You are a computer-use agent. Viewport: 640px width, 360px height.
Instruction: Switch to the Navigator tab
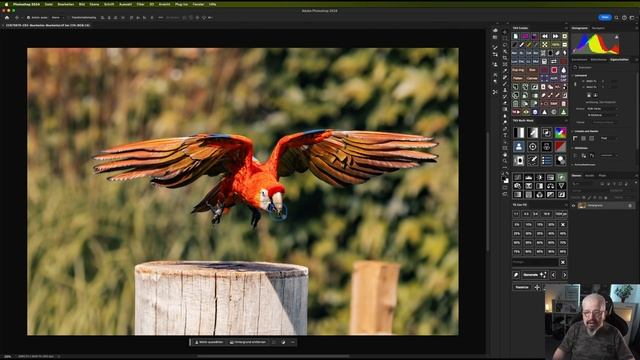(598, 28)
